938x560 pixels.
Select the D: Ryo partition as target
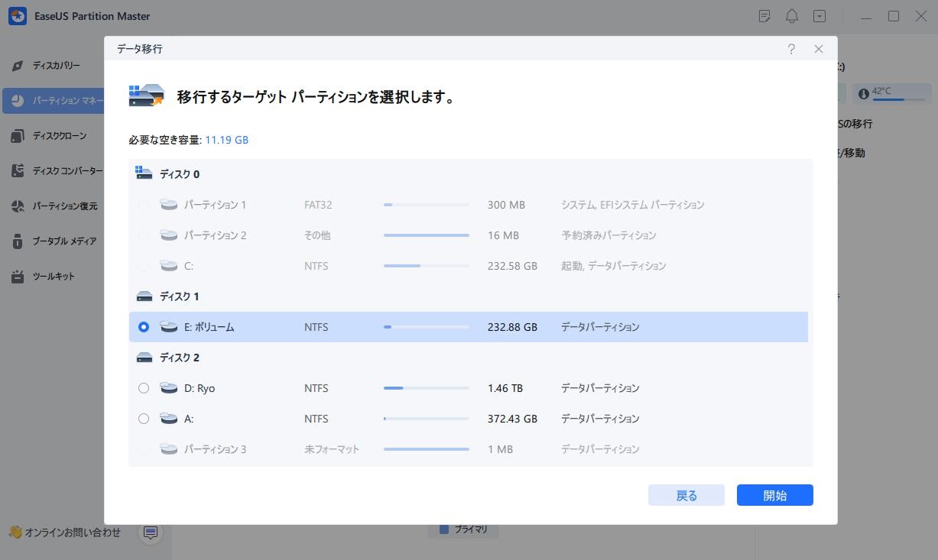[143, 387]
